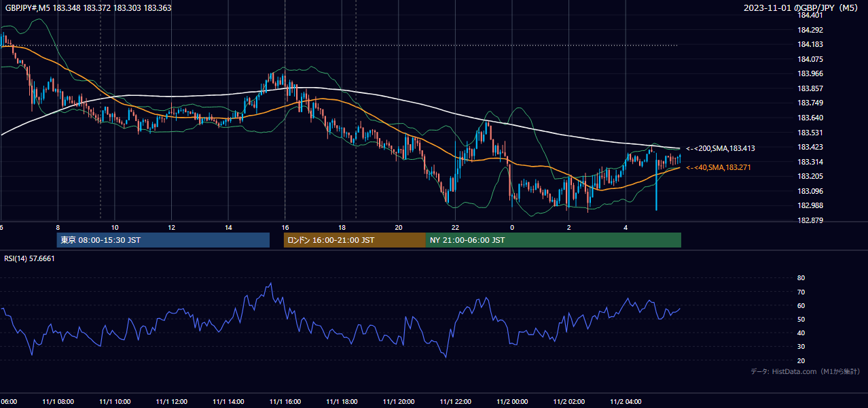Image resolution: width=868 pixels, height=408 pixels.
Task: Click RSI axis level 70
Action: click(x=801, y=292)
